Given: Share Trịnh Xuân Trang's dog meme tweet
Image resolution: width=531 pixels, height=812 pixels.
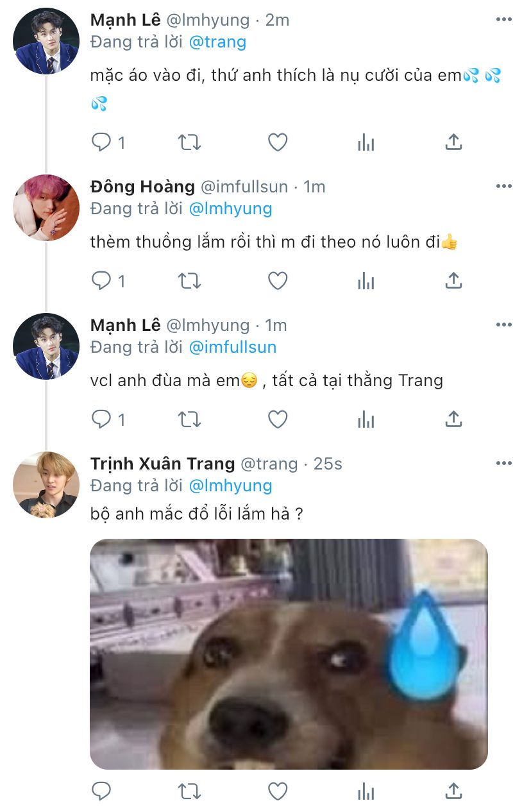Looking at the screenshot, I should point(453,791).
